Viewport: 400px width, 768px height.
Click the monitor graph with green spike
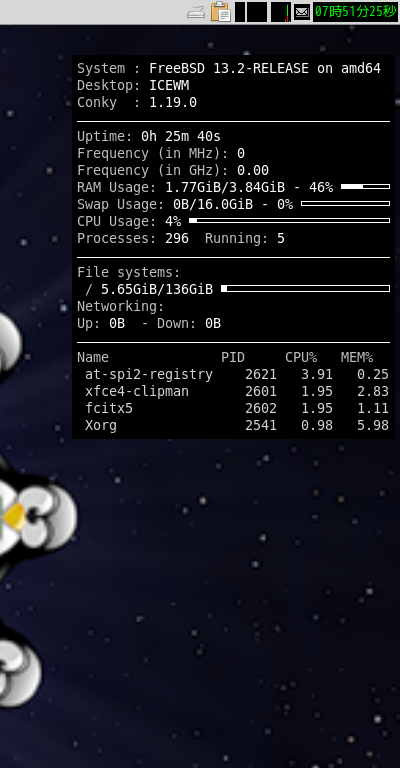click(281, 12)
